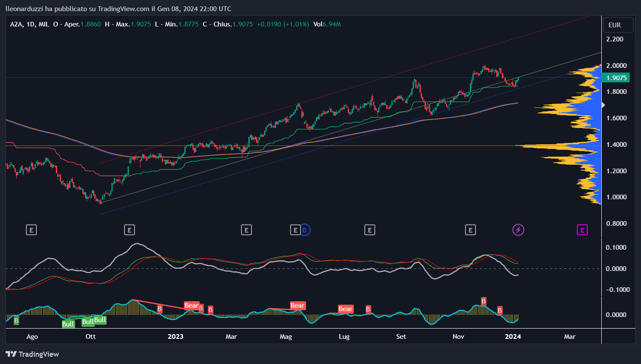
Task: Click the purple lightning bolt marker
Action: coord(518,230)
